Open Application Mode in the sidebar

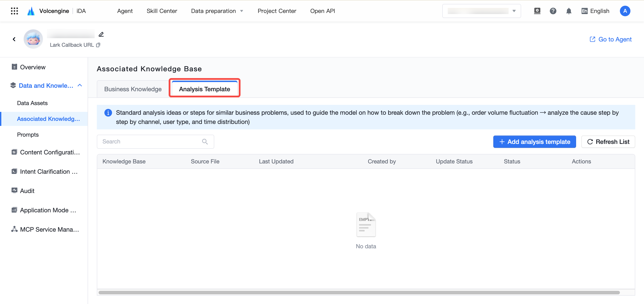click(x=44, y=210)
